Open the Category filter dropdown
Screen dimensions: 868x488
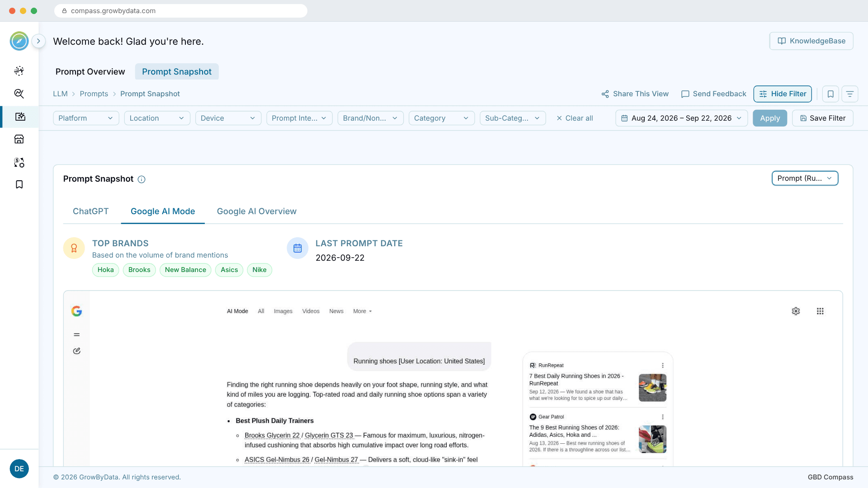click(x=442, y=118)
